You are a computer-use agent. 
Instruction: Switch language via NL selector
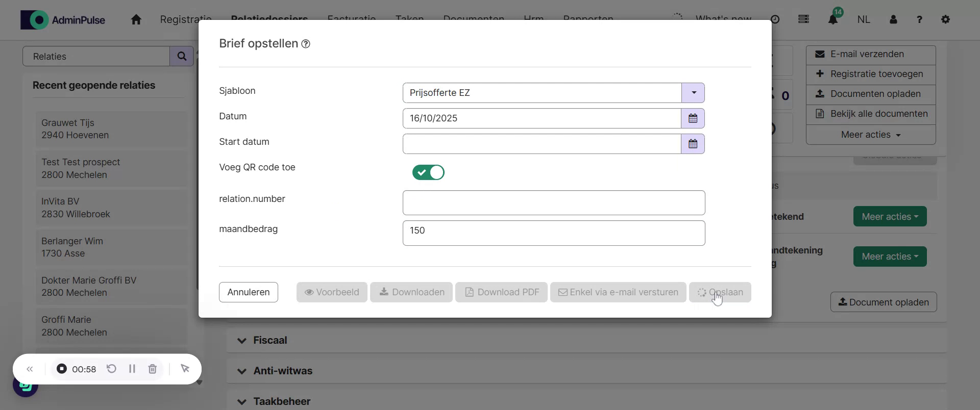[x=864, y=19]
